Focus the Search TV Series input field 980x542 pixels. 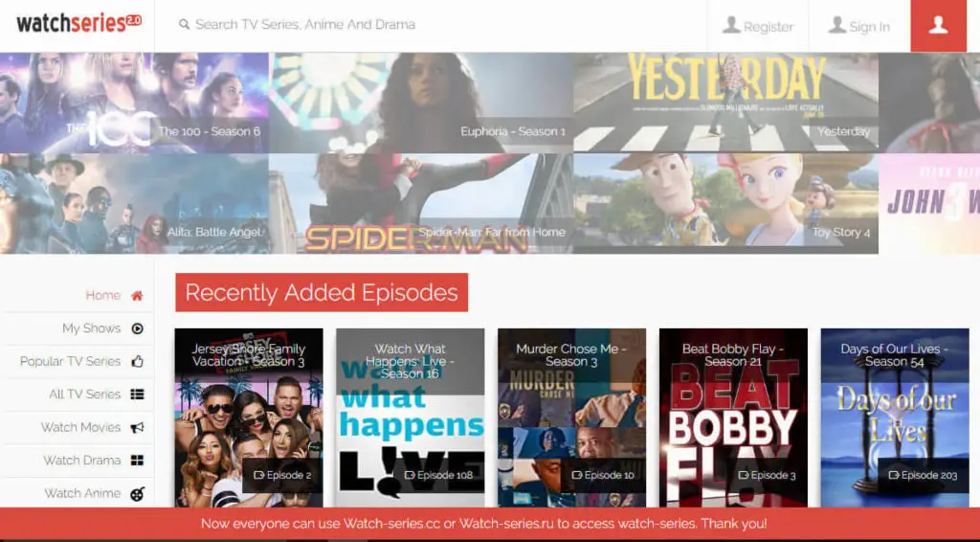point(432,24)
